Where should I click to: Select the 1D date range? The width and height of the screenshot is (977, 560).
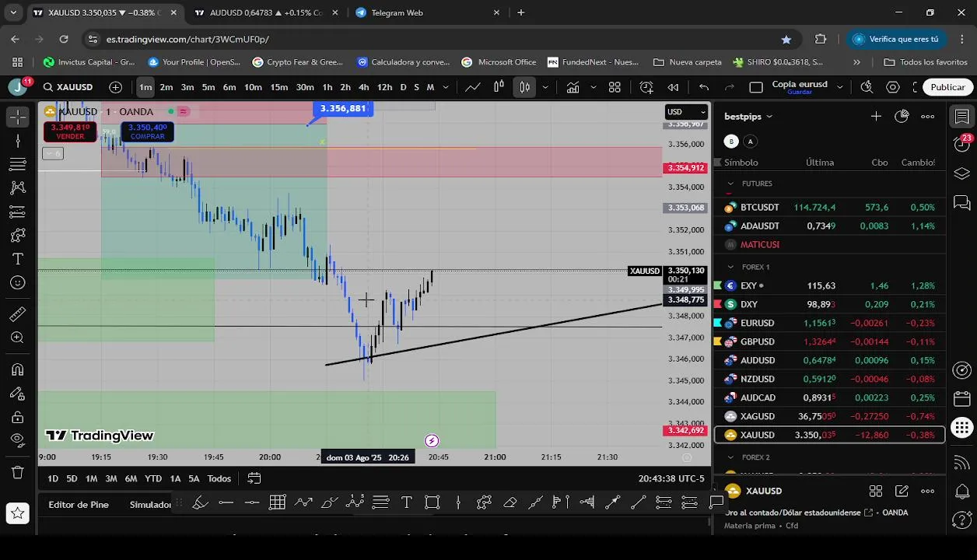pyautogui.click(x=53, y=478)
